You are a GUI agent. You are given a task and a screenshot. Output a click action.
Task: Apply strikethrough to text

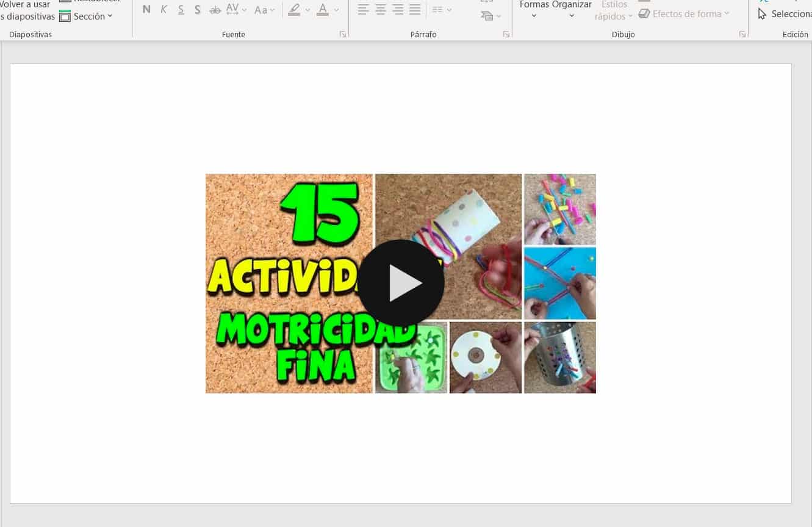click(215, 10)
